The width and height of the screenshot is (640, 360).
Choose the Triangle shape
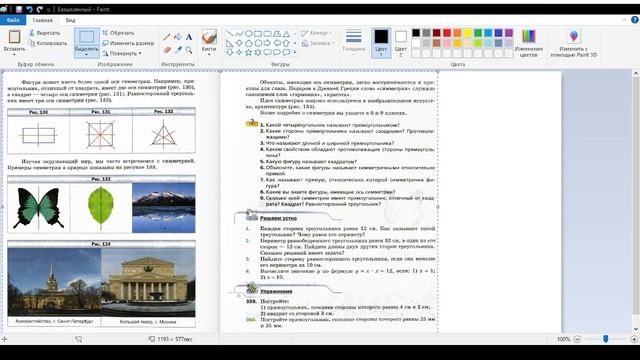(x=286, y=33)
